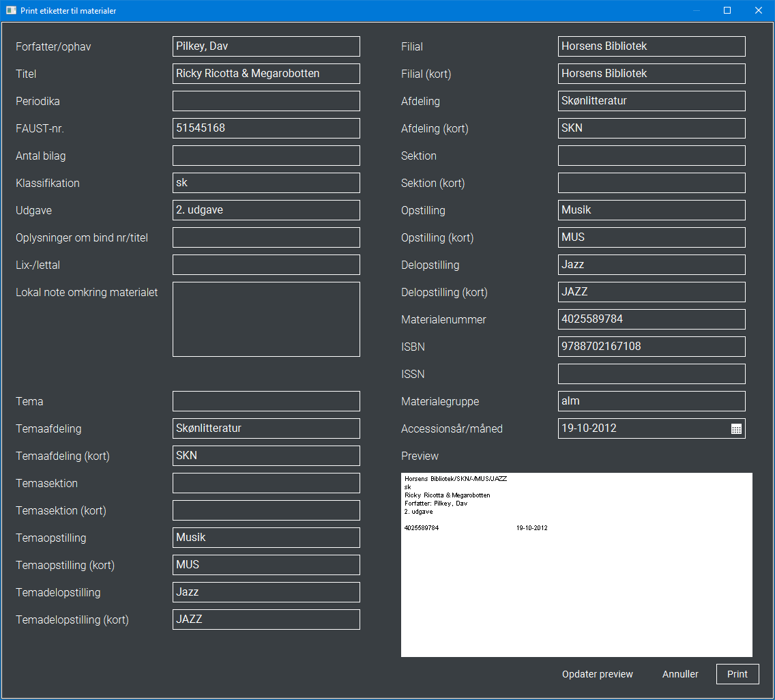Click inside the Lokal note text area

[x=266, y=319]
